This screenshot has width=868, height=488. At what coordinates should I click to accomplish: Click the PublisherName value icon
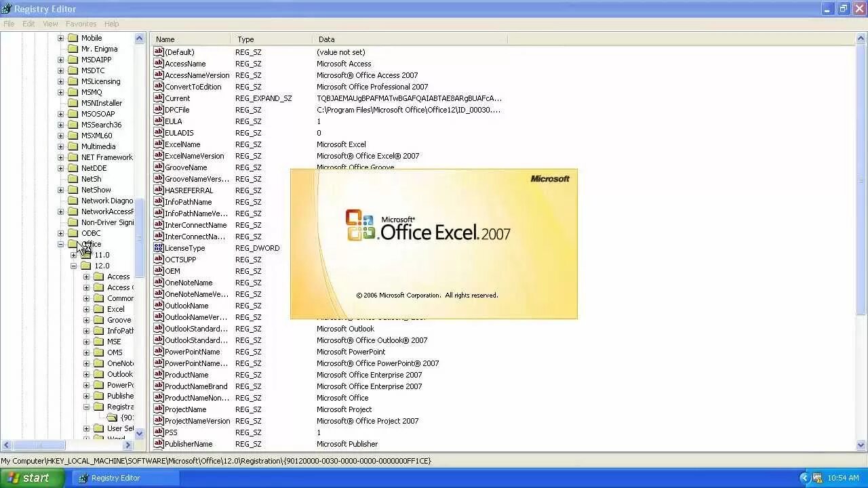[159, 444]
